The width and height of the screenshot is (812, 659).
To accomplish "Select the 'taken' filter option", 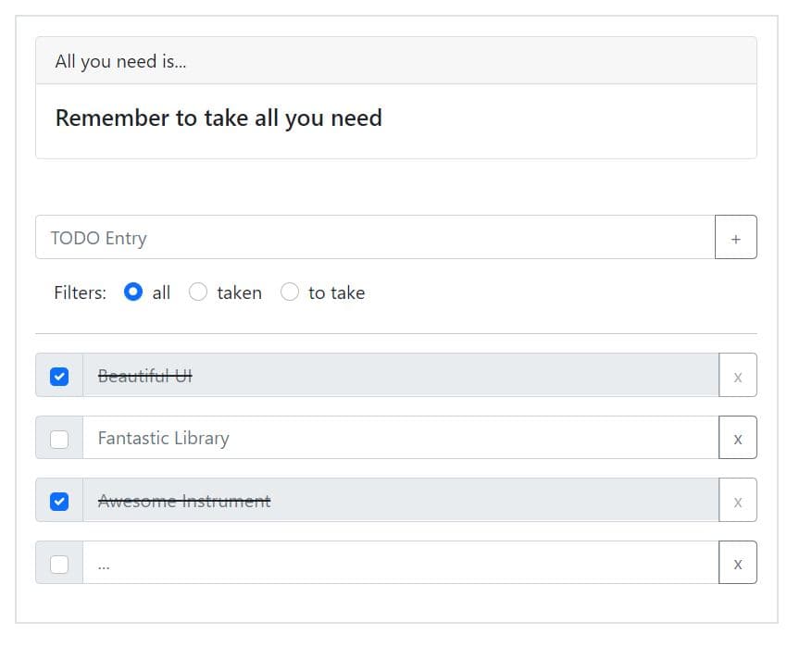I will pos(198,292).
